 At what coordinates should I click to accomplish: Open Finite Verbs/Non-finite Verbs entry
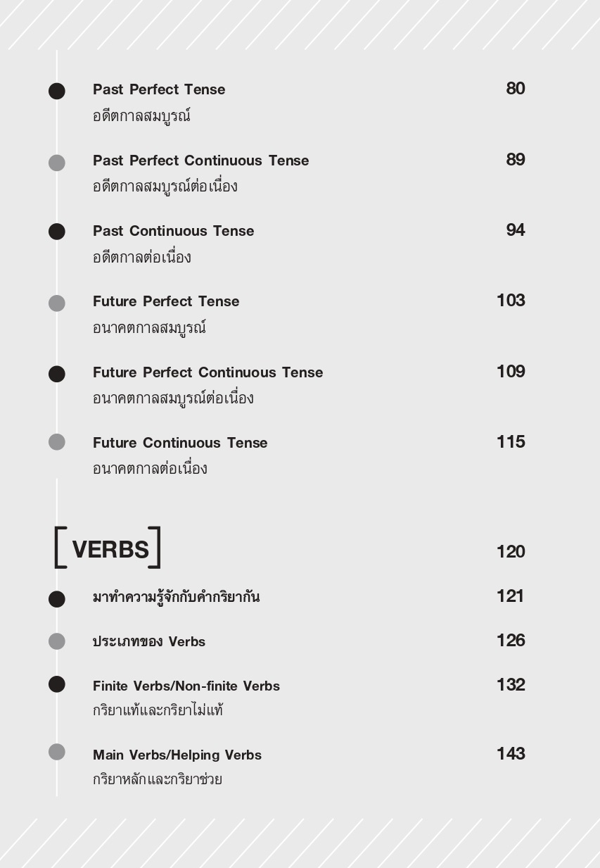coord(186,686)
